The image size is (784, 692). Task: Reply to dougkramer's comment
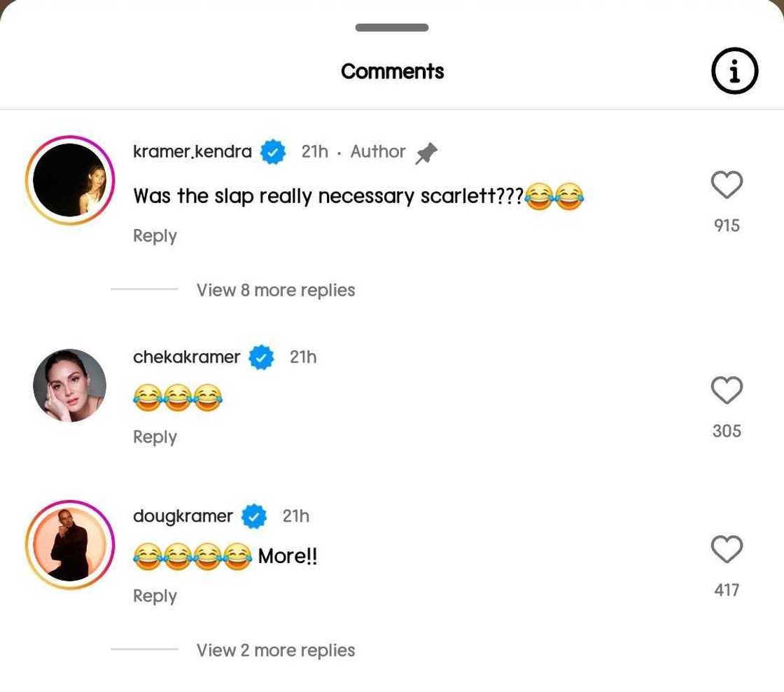click(x=154, y=595)
